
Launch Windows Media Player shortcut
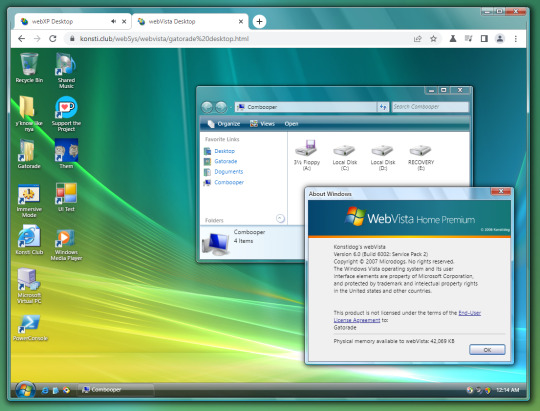(66, 245)
